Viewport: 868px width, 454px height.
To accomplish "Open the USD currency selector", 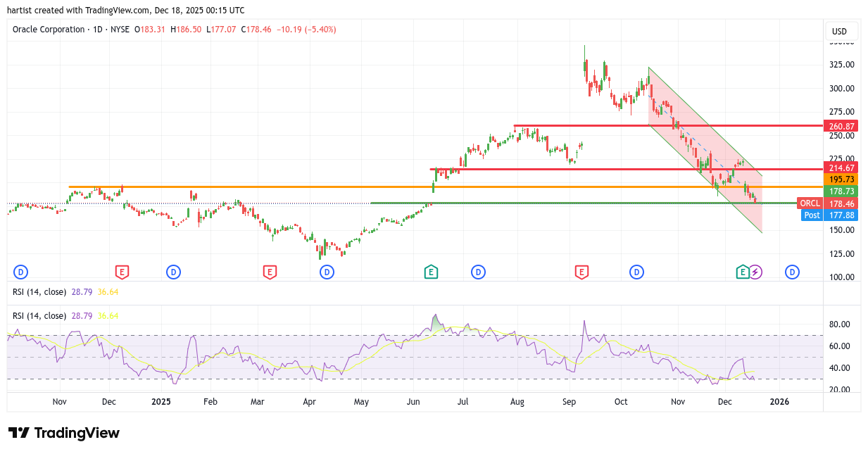I will click(840, 32).
